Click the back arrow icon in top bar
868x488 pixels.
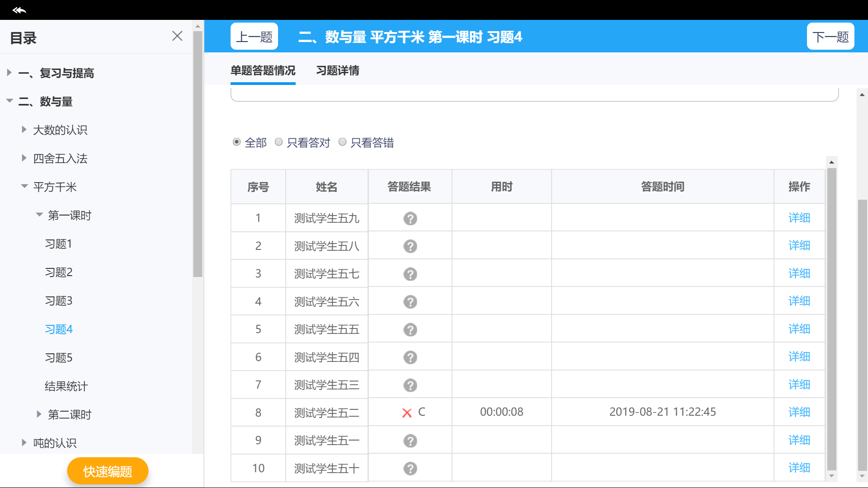coord(19,10)
